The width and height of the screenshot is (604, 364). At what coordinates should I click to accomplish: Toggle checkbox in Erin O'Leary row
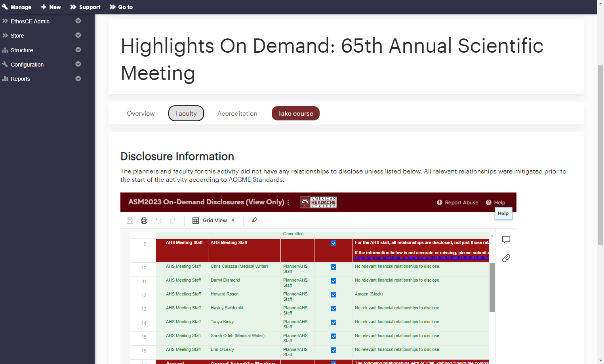(333, 350)
